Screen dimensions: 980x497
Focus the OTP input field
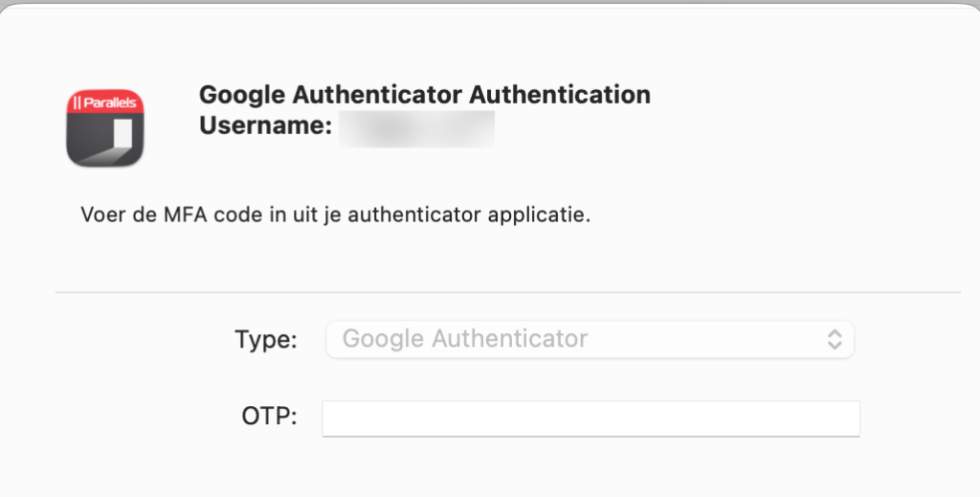[x=590, y=418]
